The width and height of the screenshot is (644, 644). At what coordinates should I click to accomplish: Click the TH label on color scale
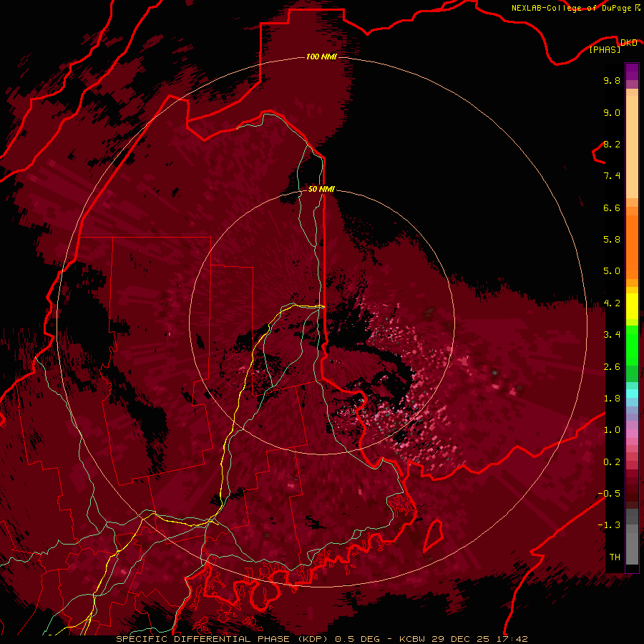615,557
